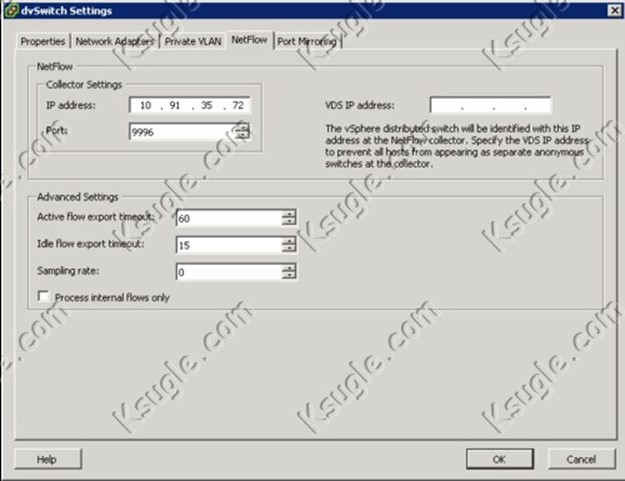Increase Idle flow export timeout
The width and height of the screenshot is (625, 481).
pos(289,240)
